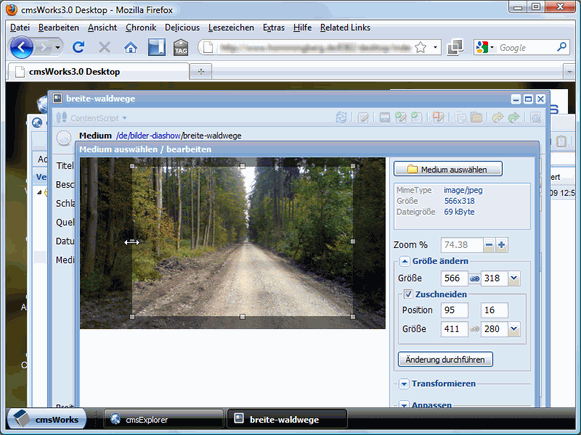Click the document icon with green checkmark
This screenshot has height=435, width=581.
(x=416, y=118)
